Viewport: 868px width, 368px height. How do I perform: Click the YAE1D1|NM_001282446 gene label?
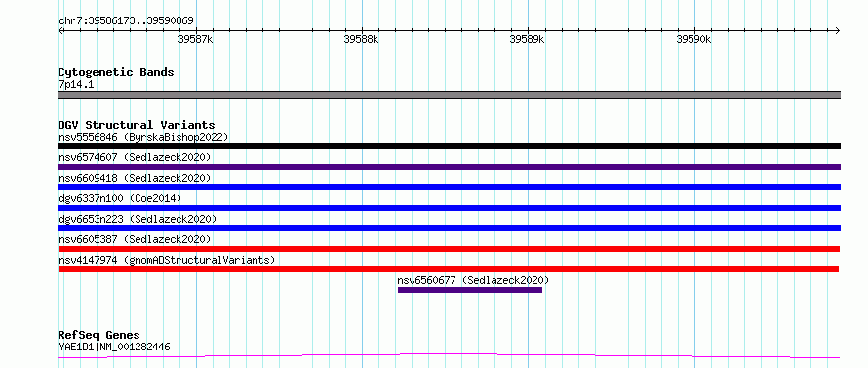point(114,348)
